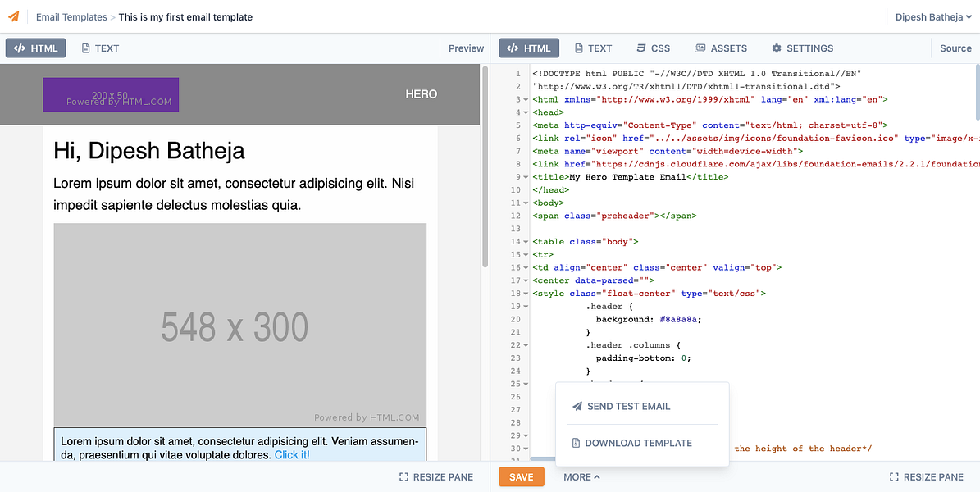Viewport: 980px width, 492px height.
Task: Select the HTML tab in preview pane
Action: [x=35, y=48]
